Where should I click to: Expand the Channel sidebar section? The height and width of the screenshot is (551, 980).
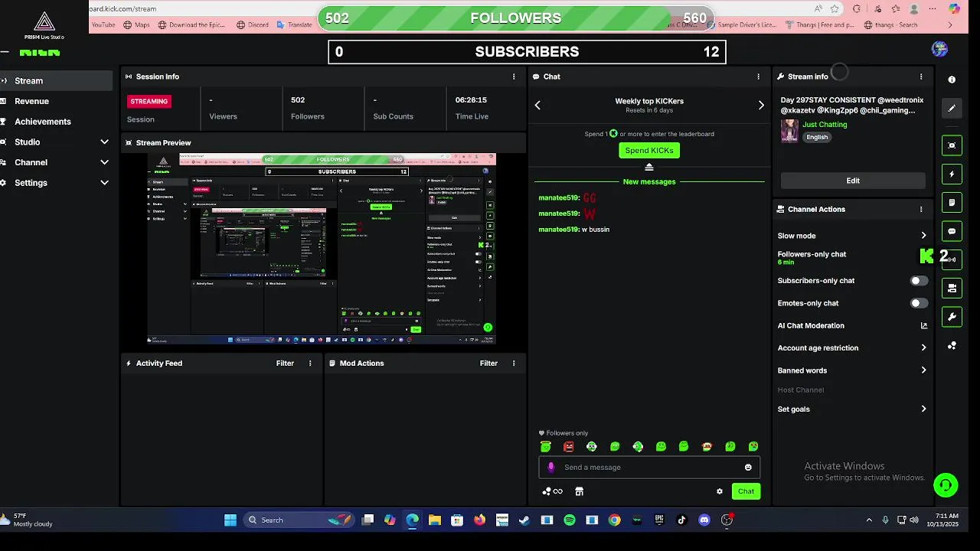point(104,162)
